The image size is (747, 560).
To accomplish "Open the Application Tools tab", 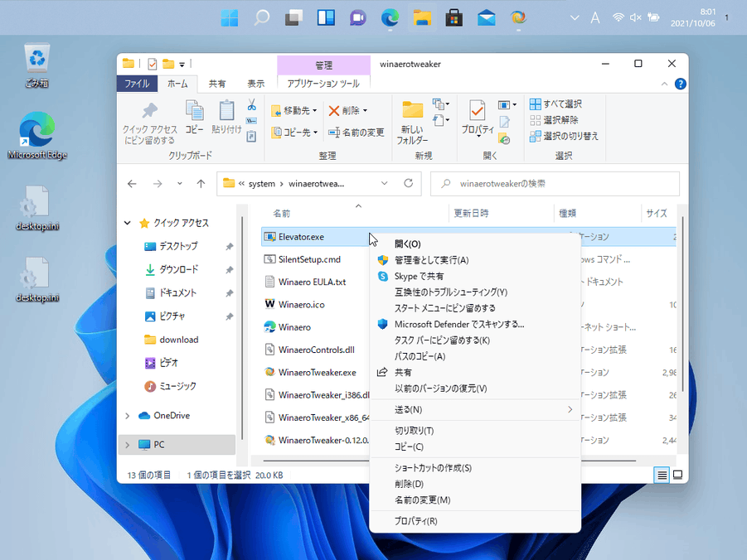I will (x=323, y=84).
